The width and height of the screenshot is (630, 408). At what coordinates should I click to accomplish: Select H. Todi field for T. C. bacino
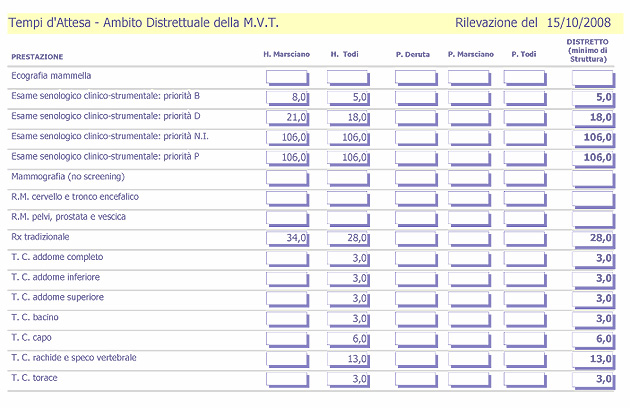pyautogui.click(x=348, y=319)
